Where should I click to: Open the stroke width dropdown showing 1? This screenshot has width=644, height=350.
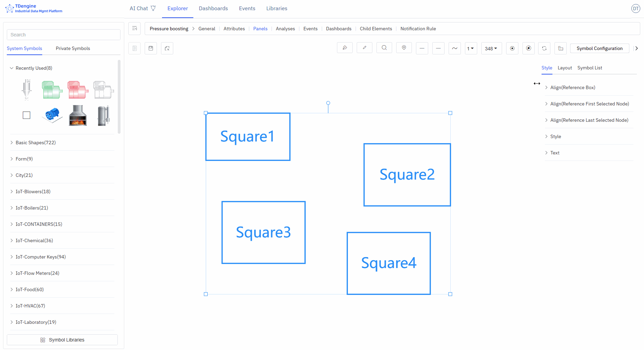471,48
